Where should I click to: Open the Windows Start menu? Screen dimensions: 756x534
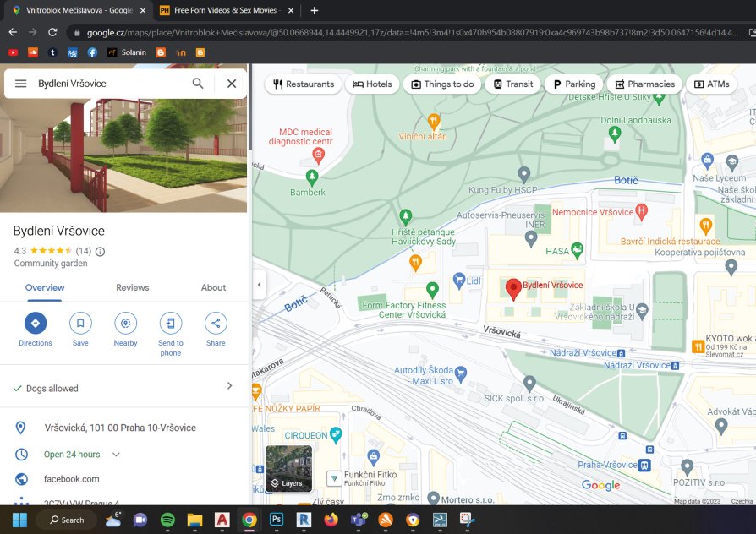19,520
